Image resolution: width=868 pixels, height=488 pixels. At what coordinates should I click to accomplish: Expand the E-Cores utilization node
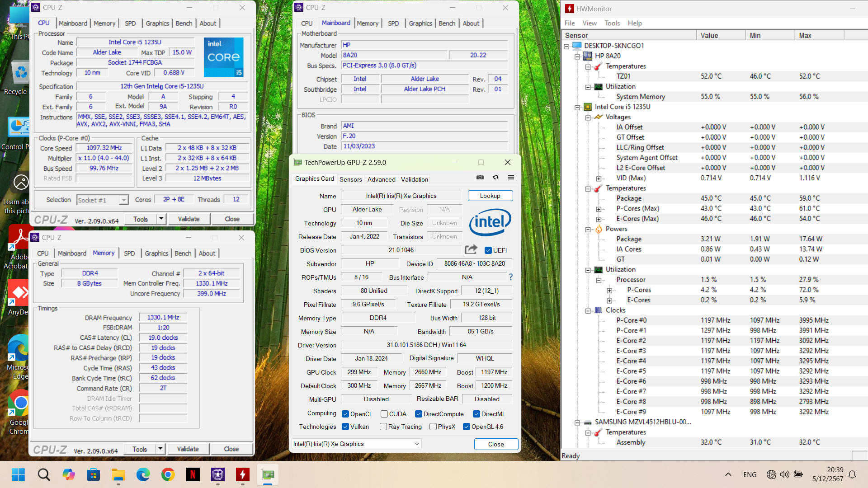609,300
